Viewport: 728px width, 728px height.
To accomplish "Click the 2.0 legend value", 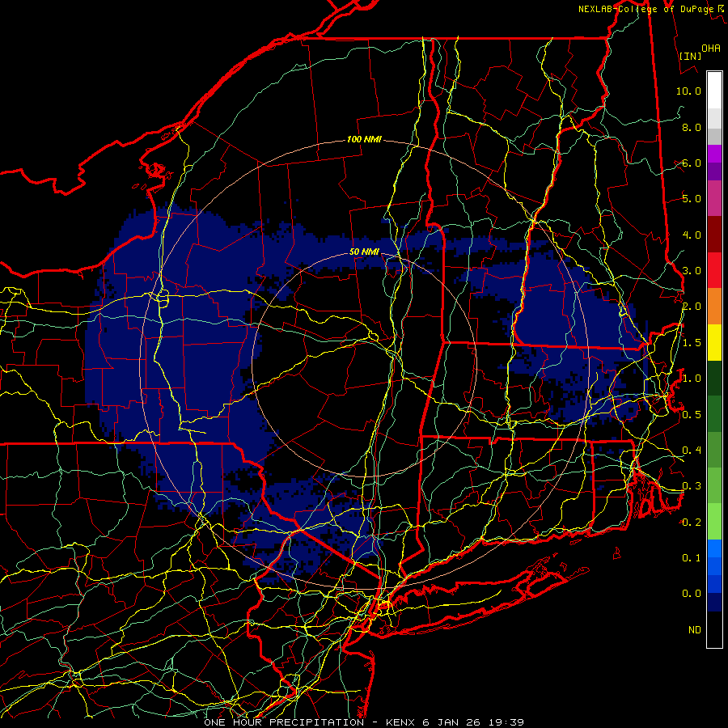I will point(692,307).
